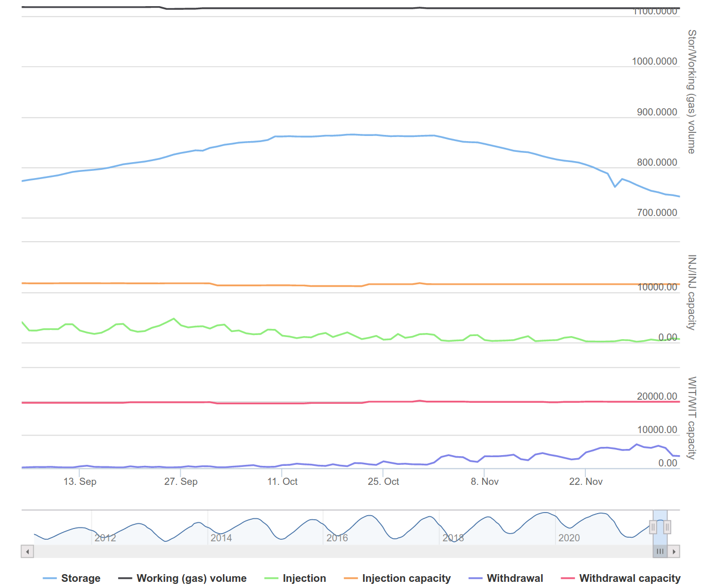Click the scrollbar right arrow button
The height and width of the screenshot is (588, 708).
click(674, 552)
